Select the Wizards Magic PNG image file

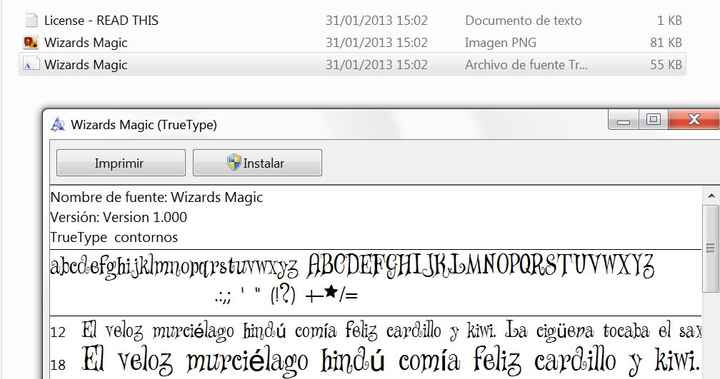[353, 42]
